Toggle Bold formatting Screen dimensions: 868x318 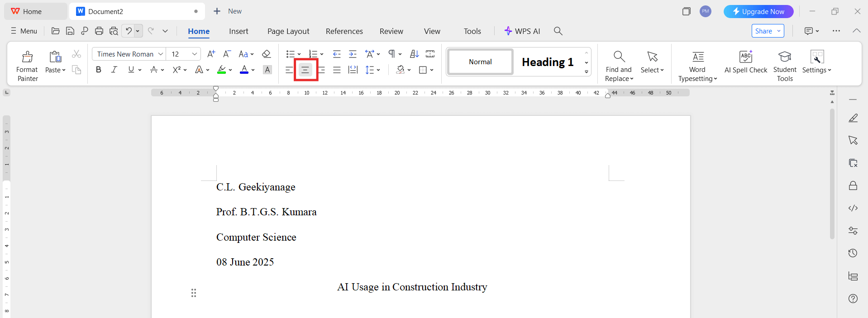(x=99, y=70)
